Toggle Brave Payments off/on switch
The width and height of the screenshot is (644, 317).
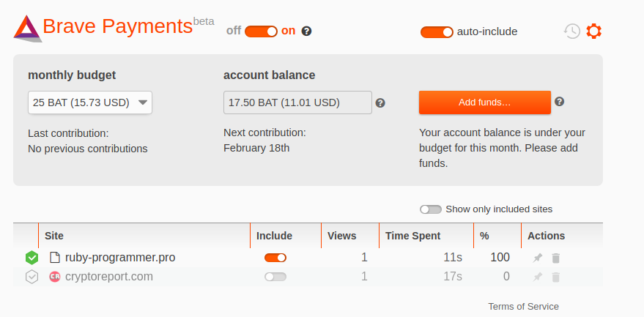point(262,31)
